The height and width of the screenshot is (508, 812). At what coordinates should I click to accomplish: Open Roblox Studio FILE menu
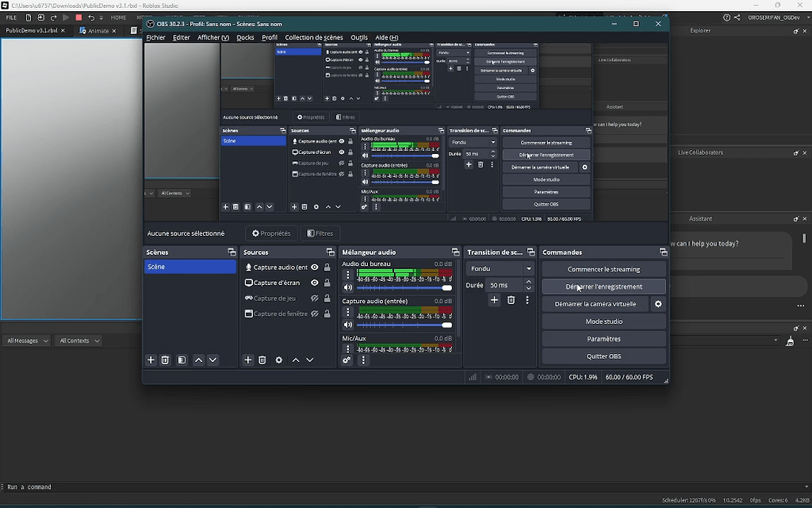point(11,17)
